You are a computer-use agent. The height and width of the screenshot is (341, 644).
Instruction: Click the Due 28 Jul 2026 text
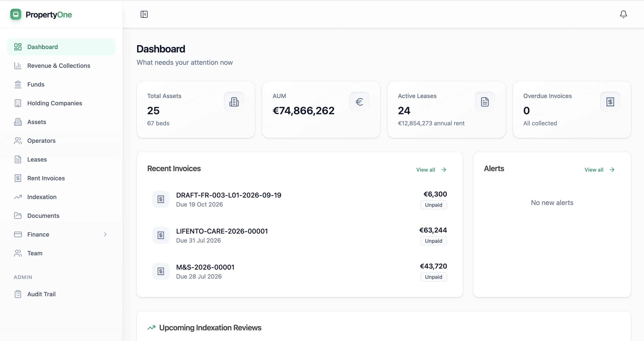[x=199, y=276]
